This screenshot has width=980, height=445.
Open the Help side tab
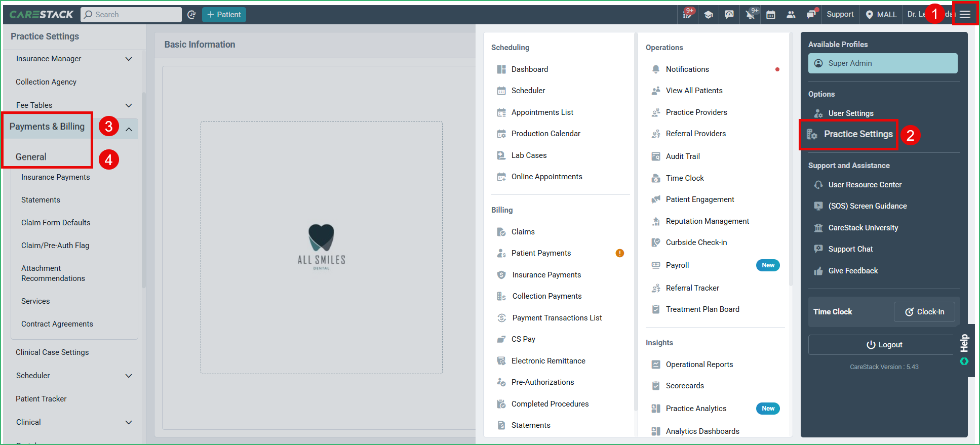pos(964,350)
